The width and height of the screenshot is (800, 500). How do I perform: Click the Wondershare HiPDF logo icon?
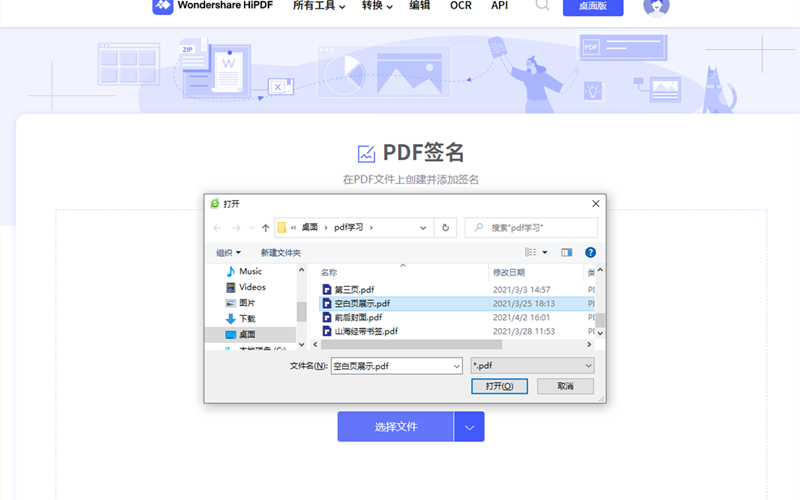[x=163, y=6]
